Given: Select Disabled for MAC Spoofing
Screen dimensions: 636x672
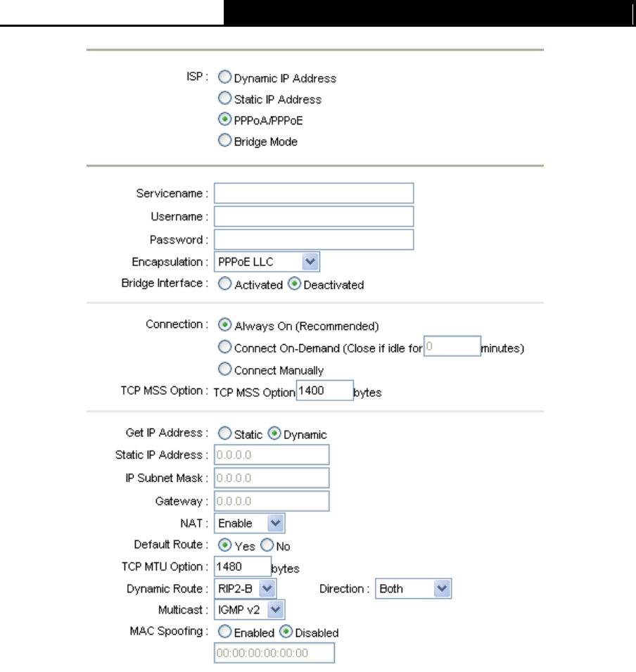Looking at the screenshot, I should (286, 631).
